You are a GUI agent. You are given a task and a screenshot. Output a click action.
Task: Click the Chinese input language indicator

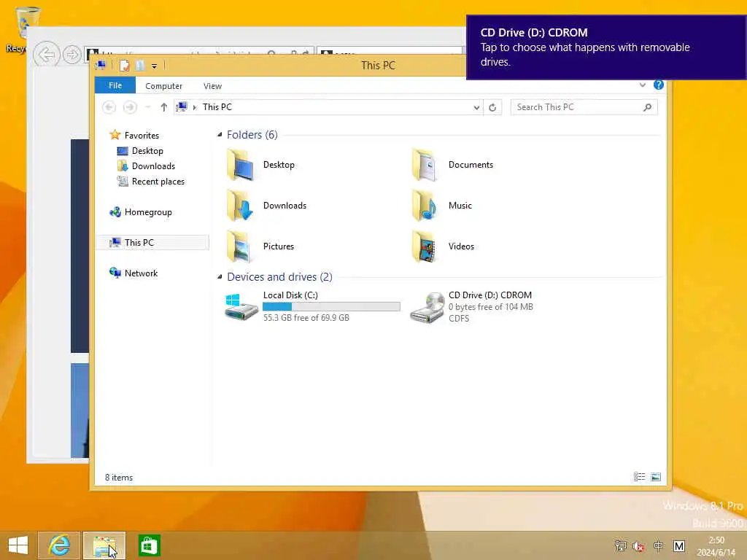point(659,546)
